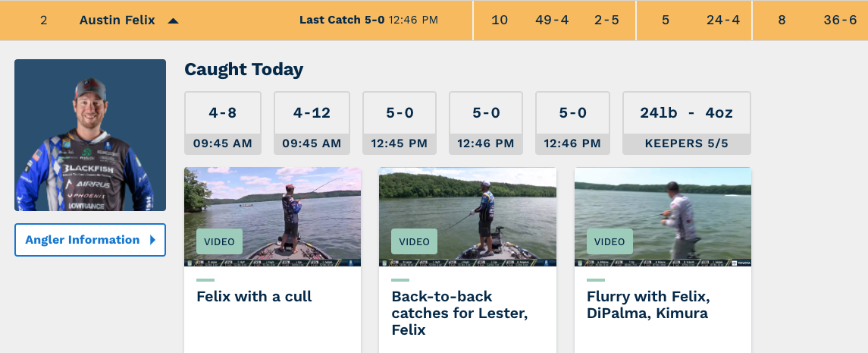Select Austin Felix's angler photo
868x353 pixels.
[89, 135]
